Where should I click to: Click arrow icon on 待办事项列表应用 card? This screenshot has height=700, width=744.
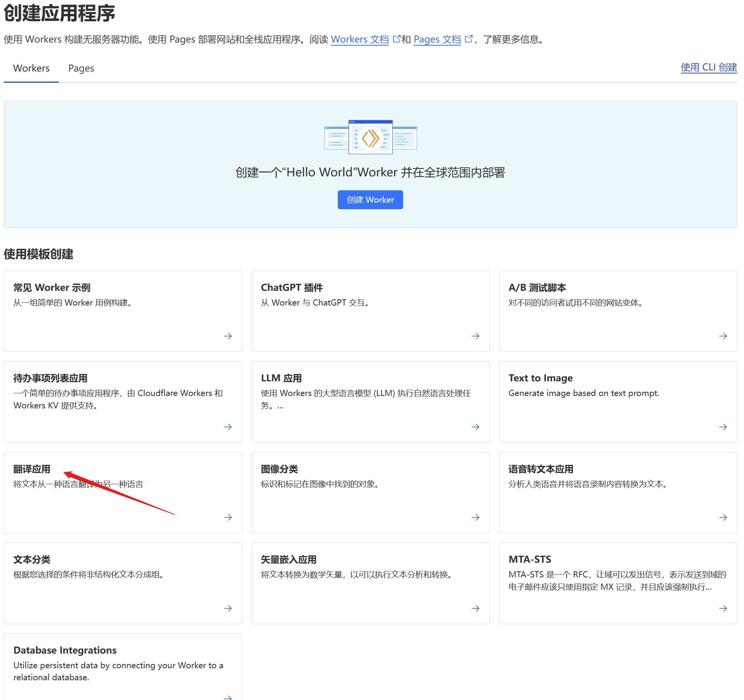point(228,427)
